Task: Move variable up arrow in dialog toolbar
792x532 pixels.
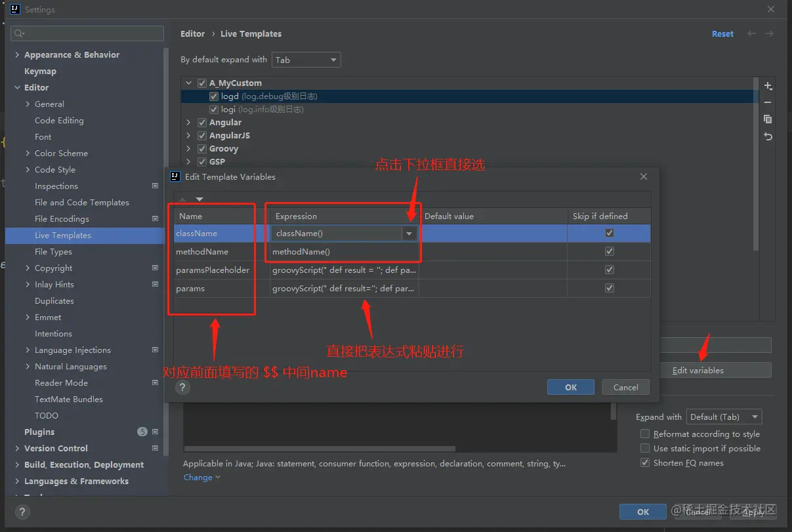Action: pyautogui.click(x=182, y=199)
